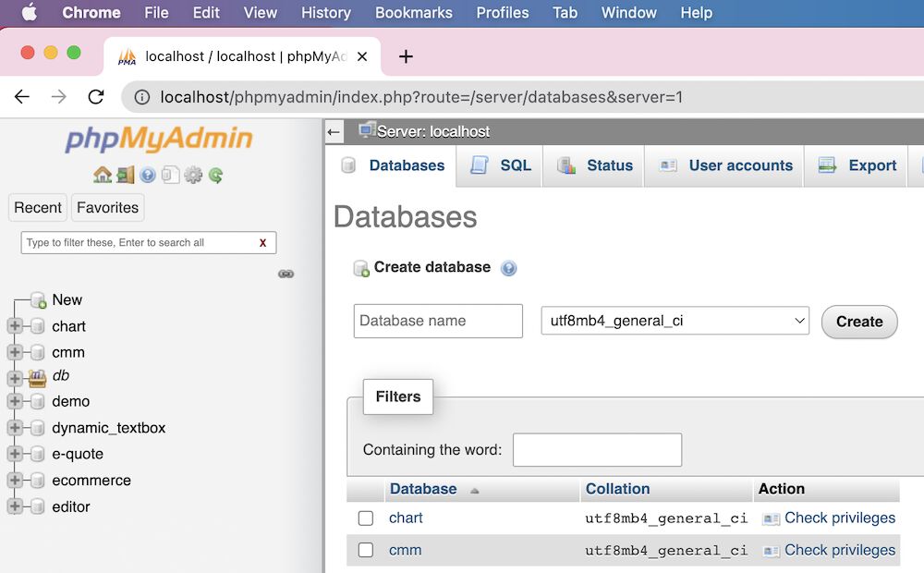924x573 pixels.
Task: Open the settings gear icon
Action: click(x=192, y=175)
